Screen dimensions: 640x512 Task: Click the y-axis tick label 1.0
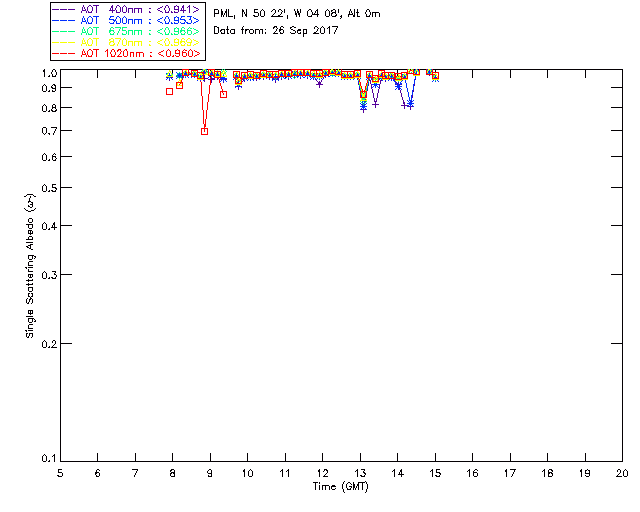[x=49, y=73]
